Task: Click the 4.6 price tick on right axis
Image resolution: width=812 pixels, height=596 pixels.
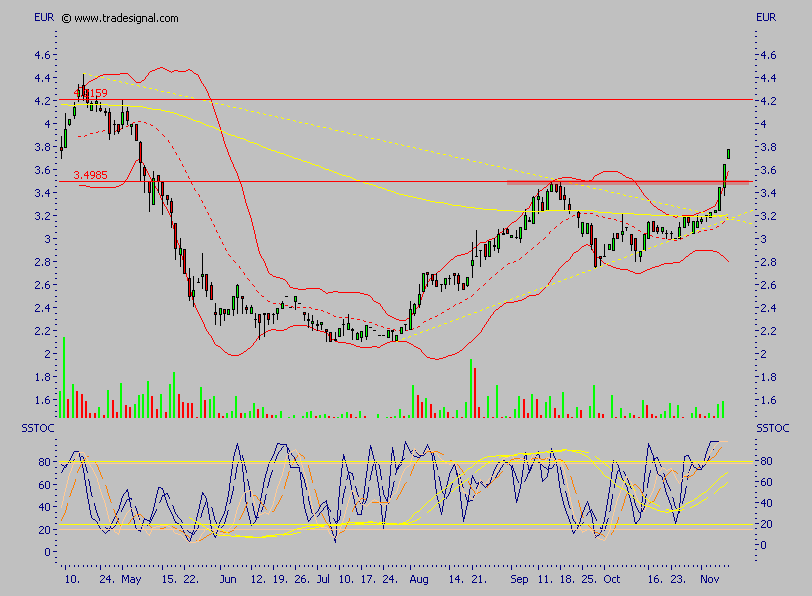Action: (768, 55)
